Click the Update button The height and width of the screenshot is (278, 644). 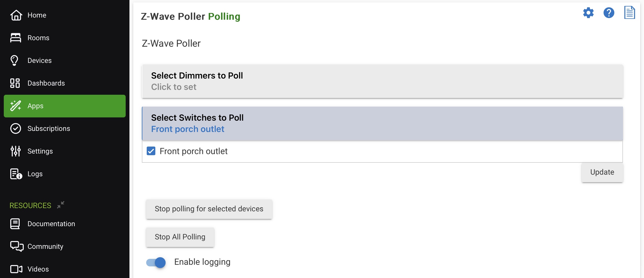pyautogui.click(x=602, y=172)
